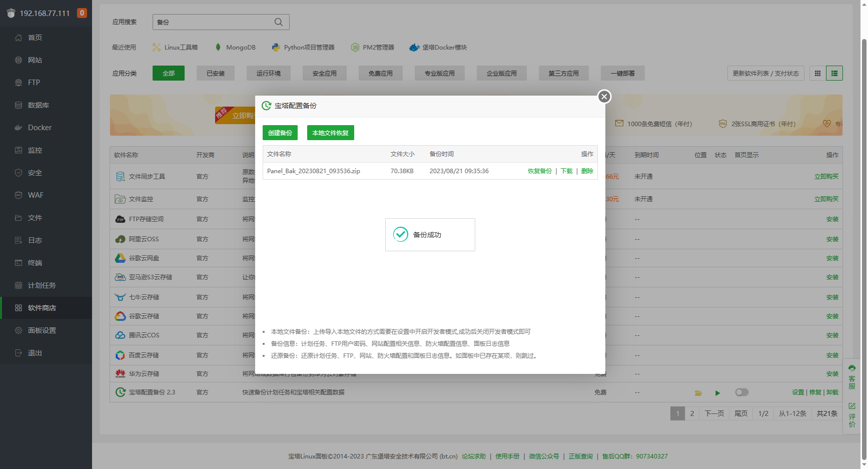868x469 pixels.
Task: Open 使用手册 footer link
Action: (x=507, y=456)
